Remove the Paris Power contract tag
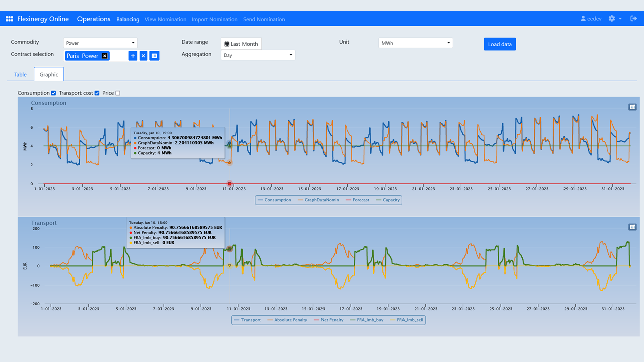 104,56
